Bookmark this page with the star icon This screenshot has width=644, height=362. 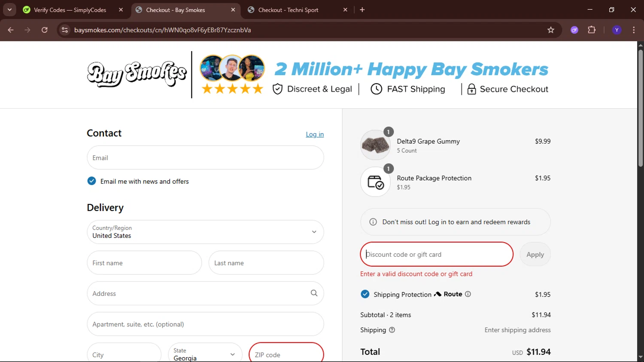(551, 30)
